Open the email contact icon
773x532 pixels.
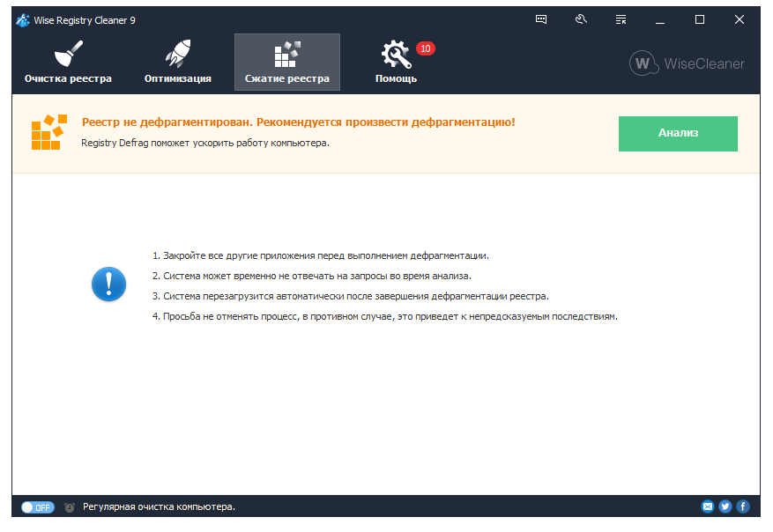708,506
